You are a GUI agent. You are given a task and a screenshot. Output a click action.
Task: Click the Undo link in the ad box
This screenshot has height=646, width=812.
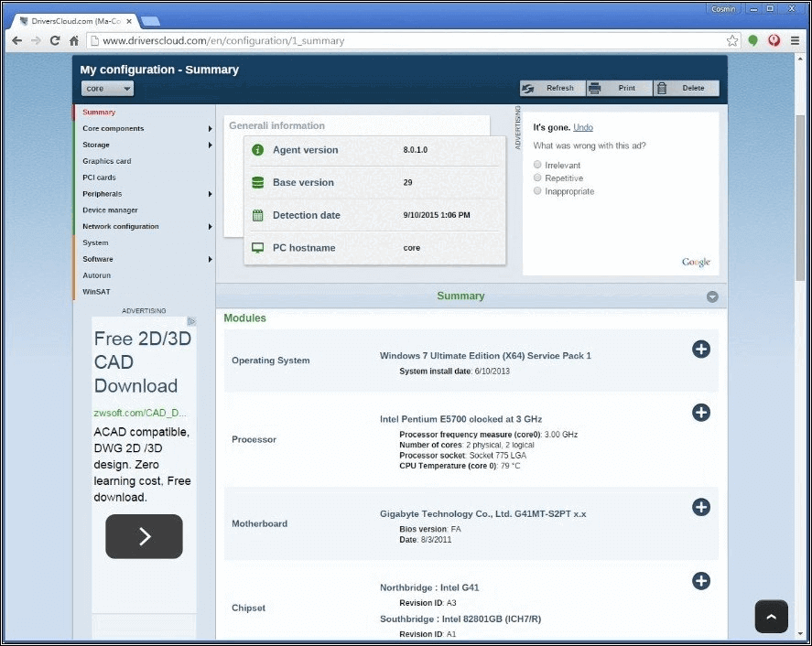coord(583,127)
